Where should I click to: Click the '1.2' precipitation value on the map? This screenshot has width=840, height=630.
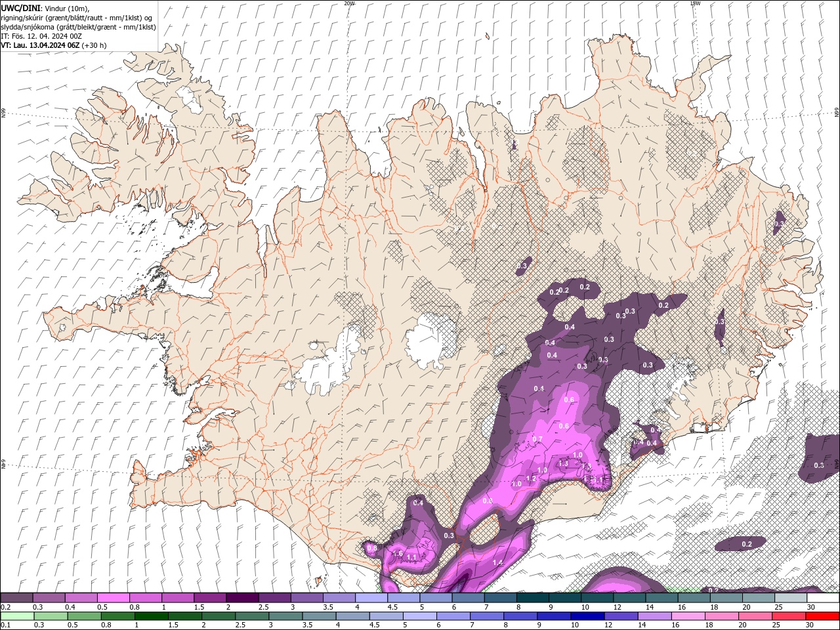(532, 478)
